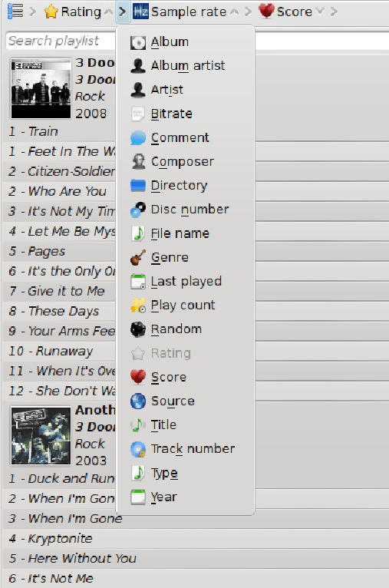
Task: Click the 2008 3 Doors Down album cover
Action: [41, 88]
